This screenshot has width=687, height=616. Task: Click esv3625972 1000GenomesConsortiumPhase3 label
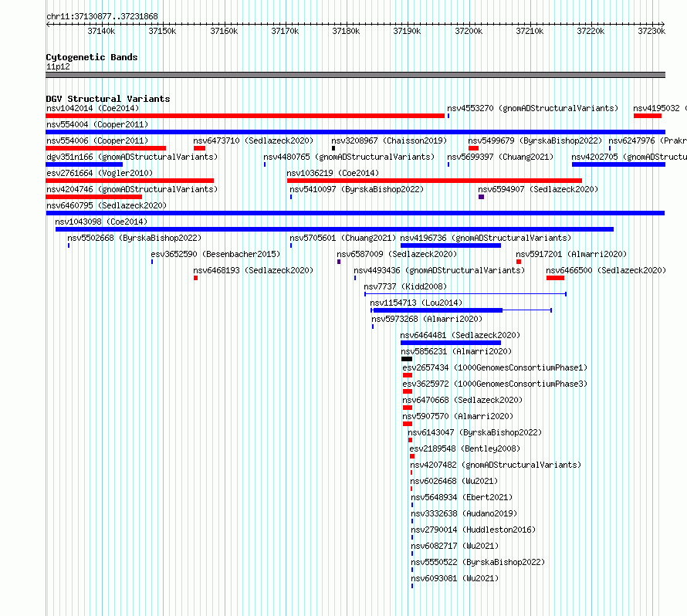pyautogui.click(x=495, y=384)
